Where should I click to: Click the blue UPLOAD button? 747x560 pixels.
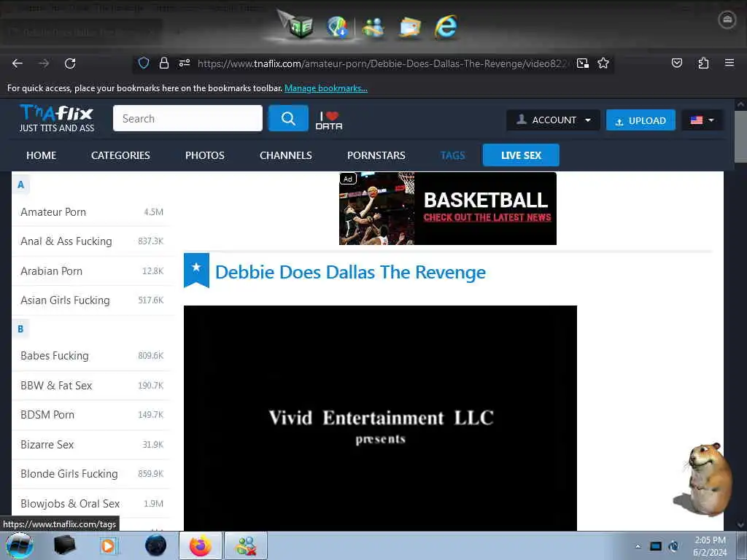point(640,120)
